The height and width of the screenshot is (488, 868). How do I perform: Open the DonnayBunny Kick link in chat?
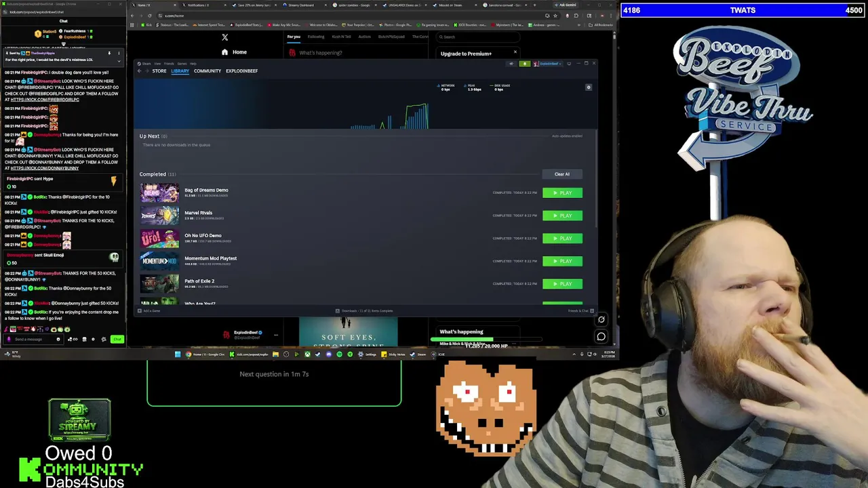point(45,168)
